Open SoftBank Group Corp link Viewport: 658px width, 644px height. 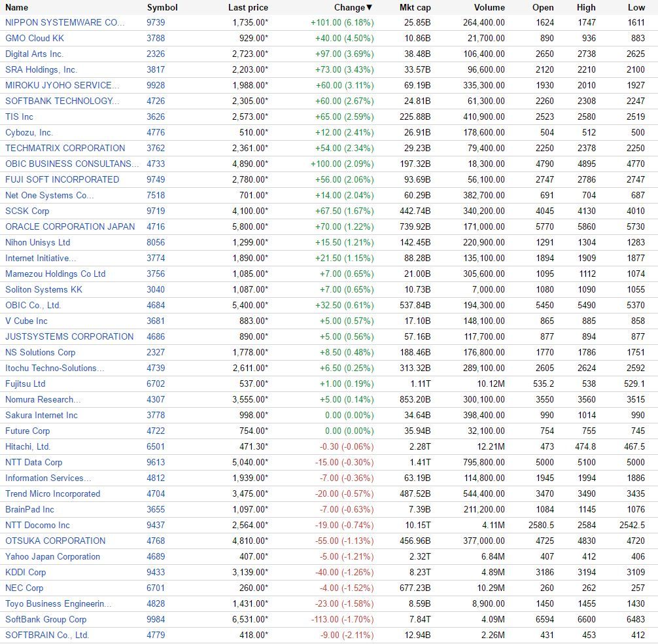[x=46, y=619]
